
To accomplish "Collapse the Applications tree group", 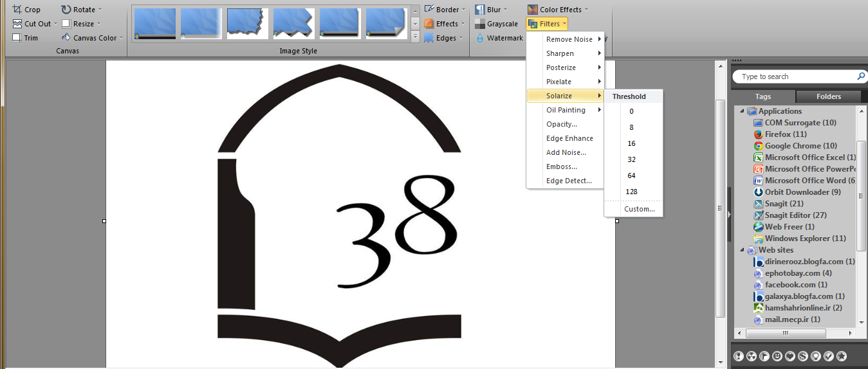I will 742,111.
